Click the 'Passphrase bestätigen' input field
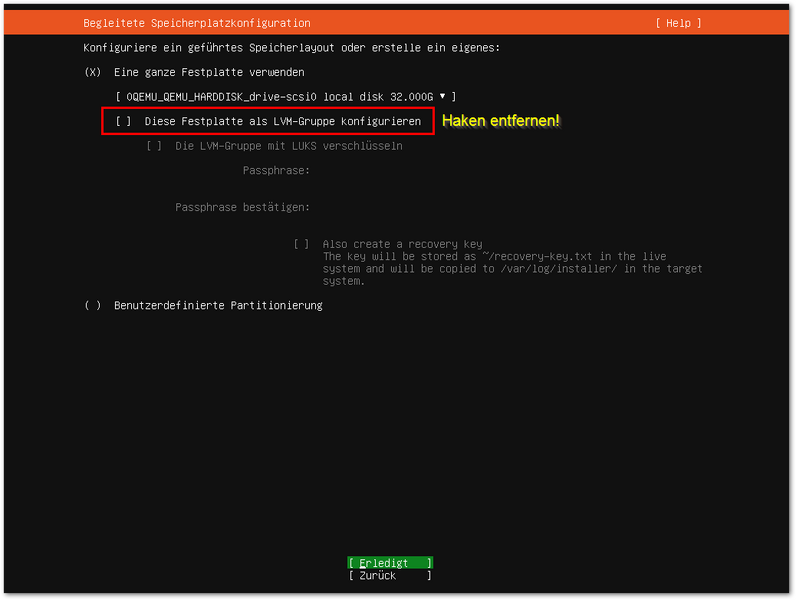 pos(508,208)
